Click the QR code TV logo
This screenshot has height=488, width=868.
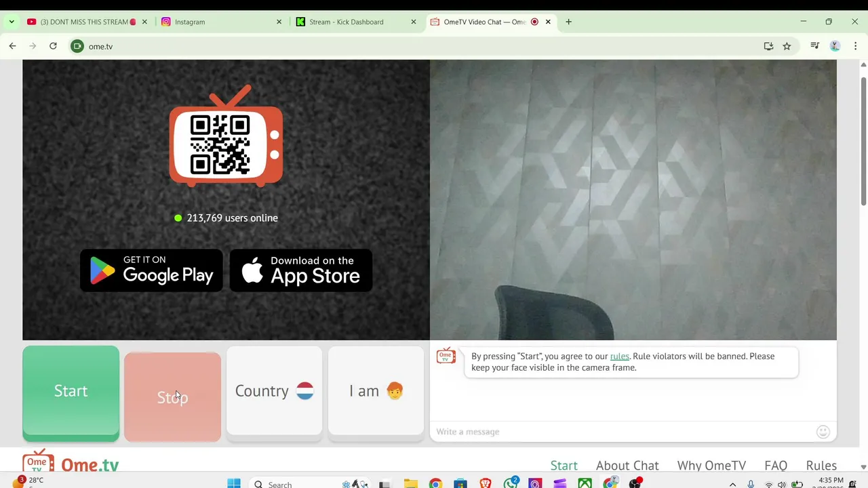click(x=226, y=136)
